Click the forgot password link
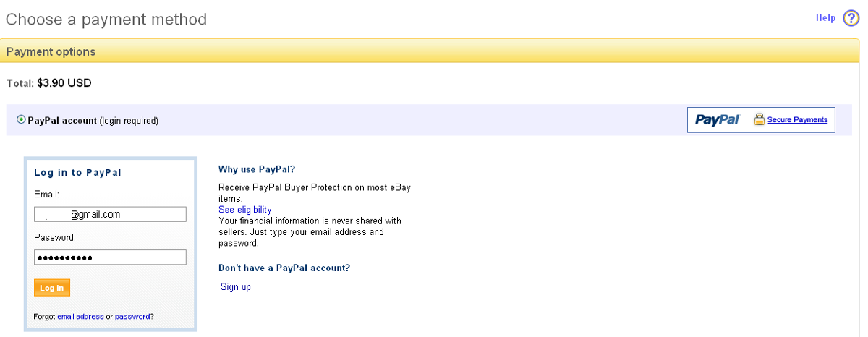 [132, 317]
